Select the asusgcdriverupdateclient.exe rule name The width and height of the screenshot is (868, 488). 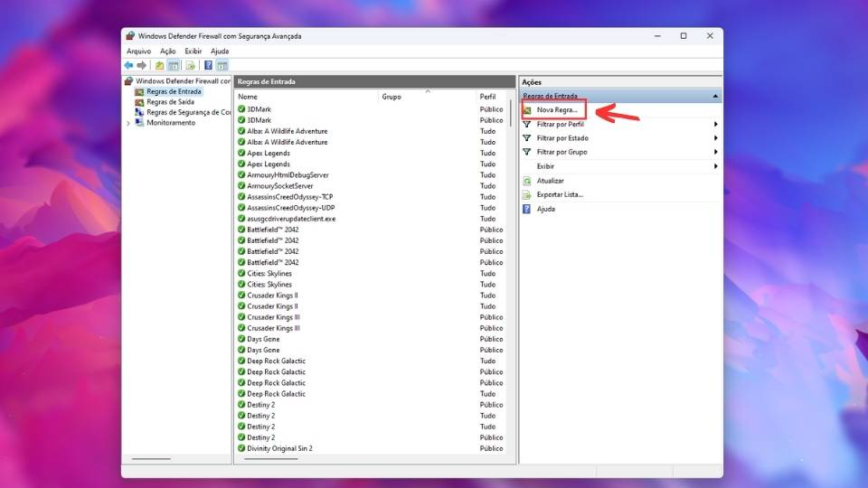(291, 219)
